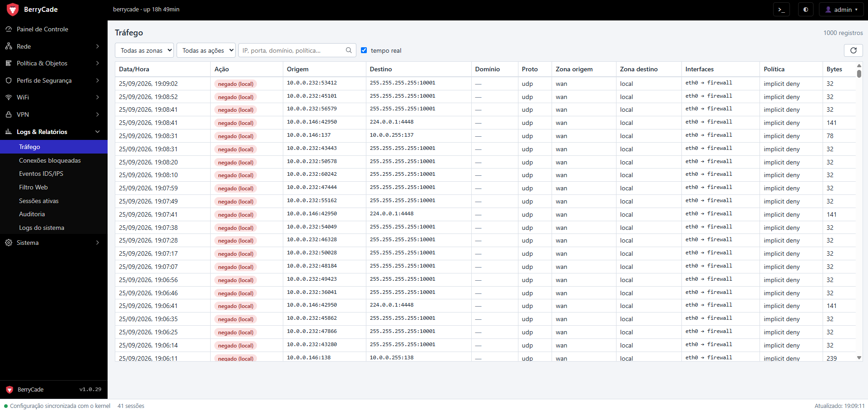Click the Painel de Controle gauge icon
Viewport: 868px width, 412px height.
[9, 29]
